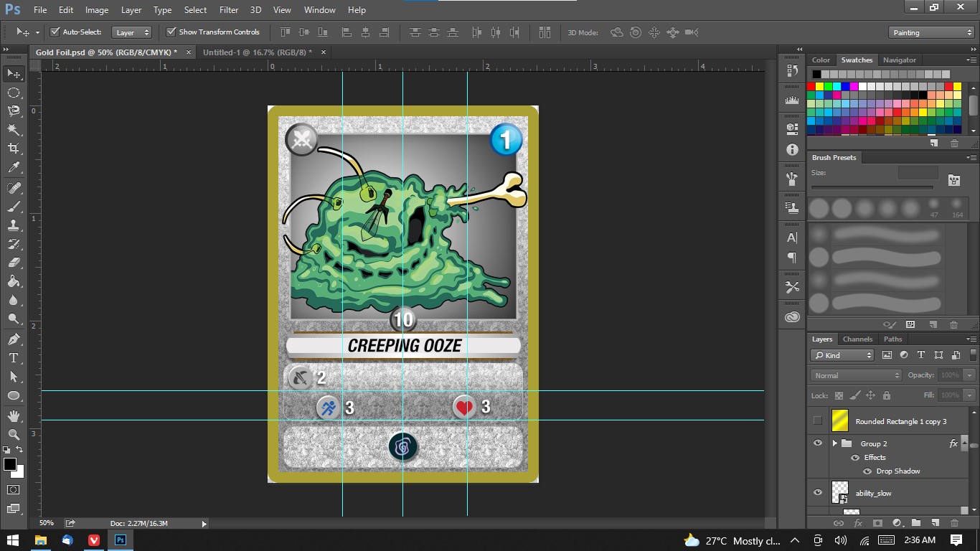Viewport: 980px width, 551px height.
Task: Hide the Effects of Group 2
Action: 855,458
